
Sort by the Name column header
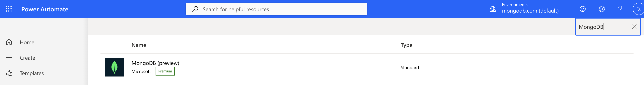tap(139, 45)
